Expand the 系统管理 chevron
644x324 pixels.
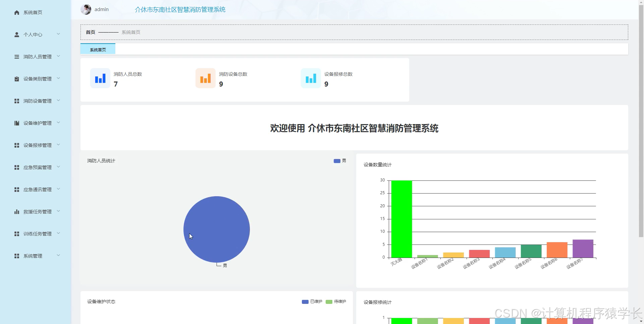click(58, 256)
